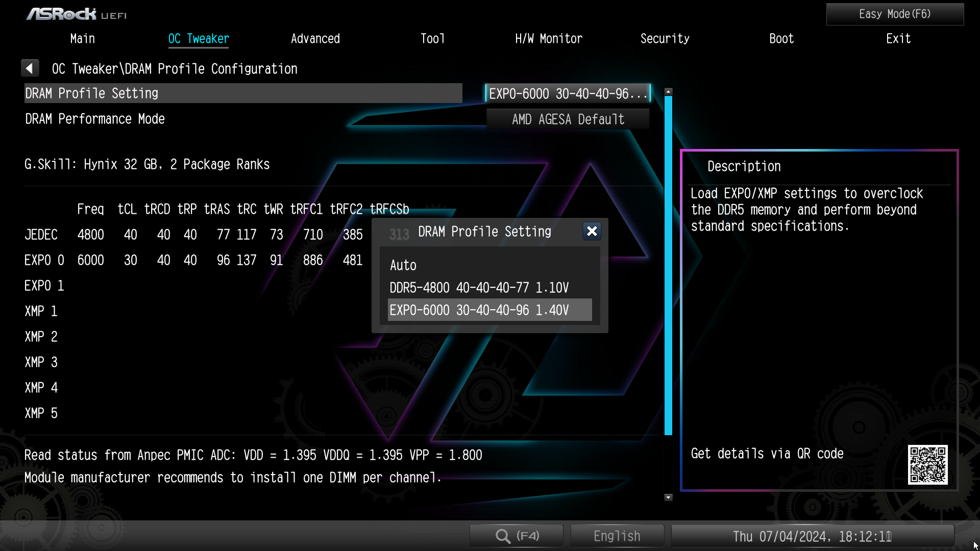Select Auto in the profile list
Image resolution: width=980 pixels, height=551 pixels.
489,265
